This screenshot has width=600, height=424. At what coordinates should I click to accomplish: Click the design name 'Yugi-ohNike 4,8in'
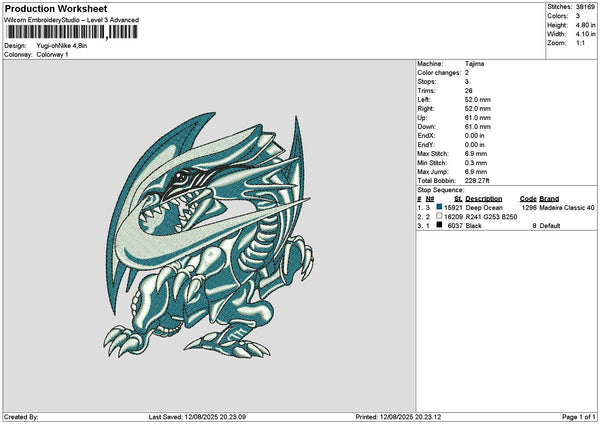[62, 46]
